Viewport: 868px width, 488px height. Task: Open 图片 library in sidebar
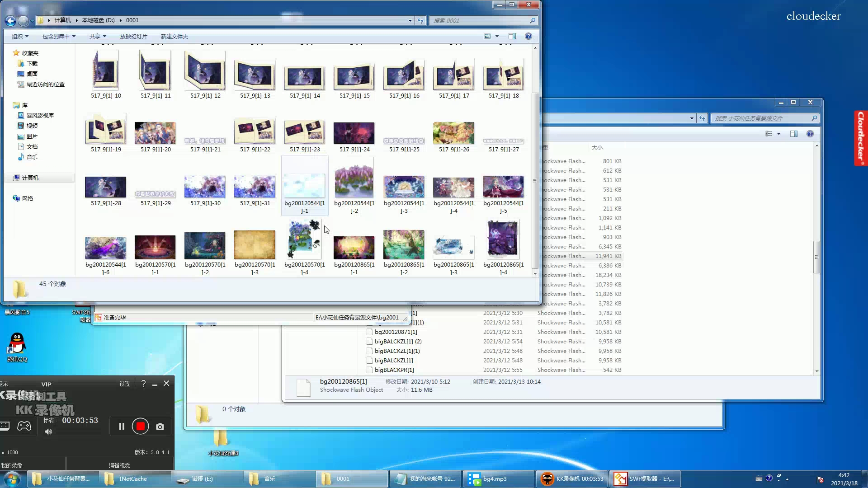32,136
